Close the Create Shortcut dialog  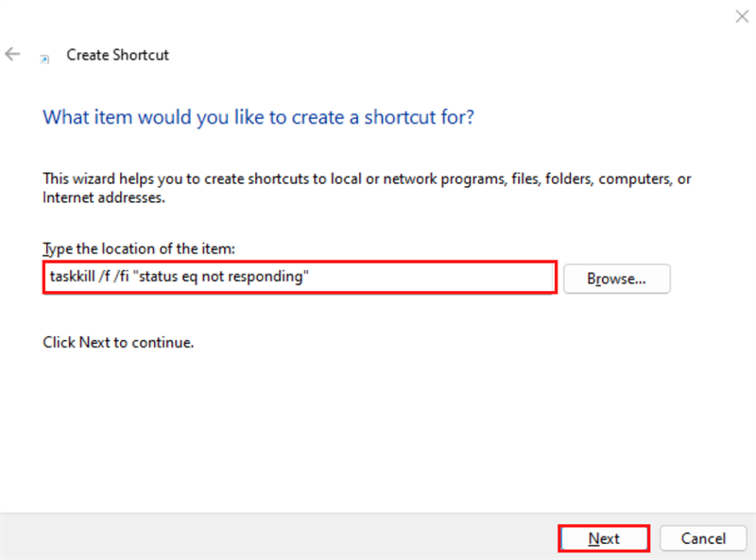pyautogui.click(x=741, y=16)
